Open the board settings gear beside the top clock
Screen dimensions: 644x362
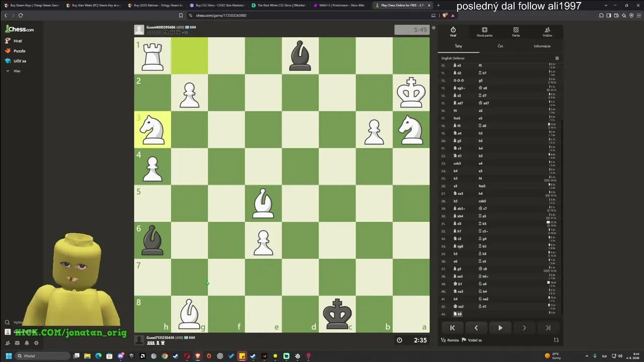(x=434, y=29)
